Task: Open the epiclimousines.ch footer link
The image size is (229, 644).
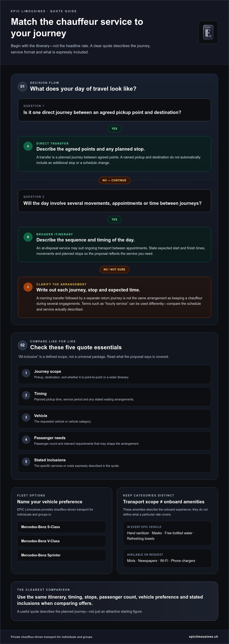Action: point(203,637)
